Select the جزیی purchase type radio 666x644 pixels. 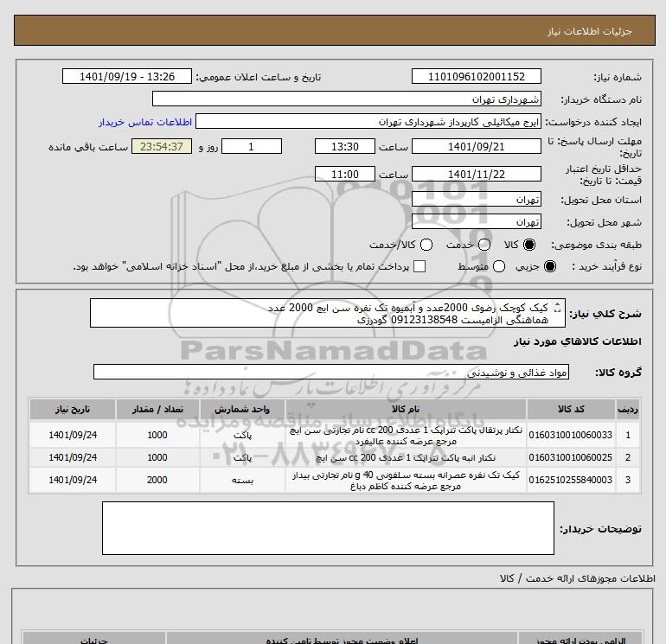tap(550, 266)
